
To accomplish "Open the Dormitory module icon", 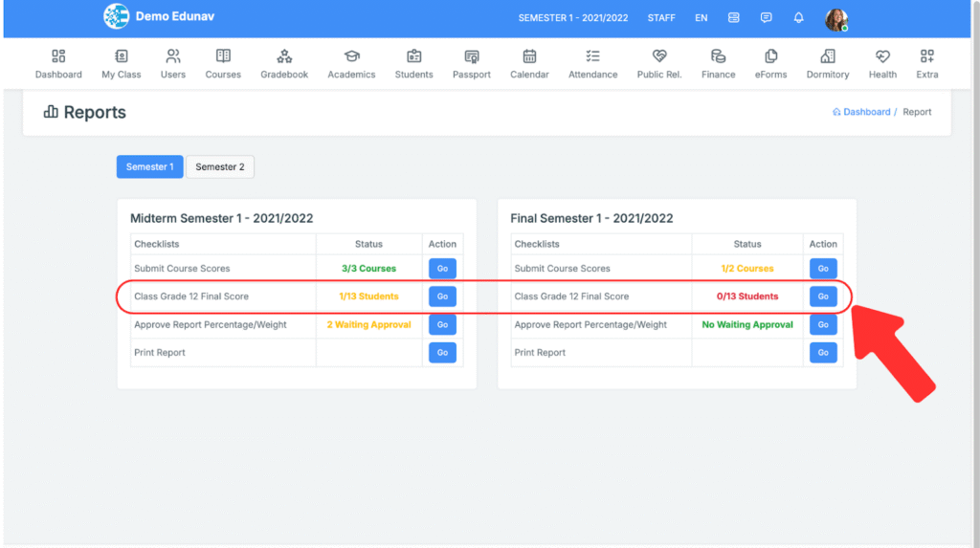I will pos(827,56).
